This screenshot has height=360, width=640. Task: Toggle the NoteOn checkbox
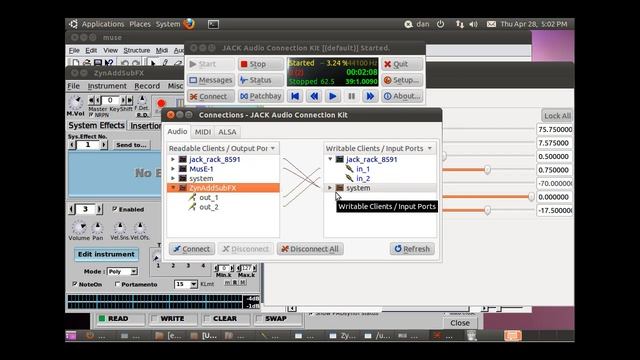[x=75, y=284]
